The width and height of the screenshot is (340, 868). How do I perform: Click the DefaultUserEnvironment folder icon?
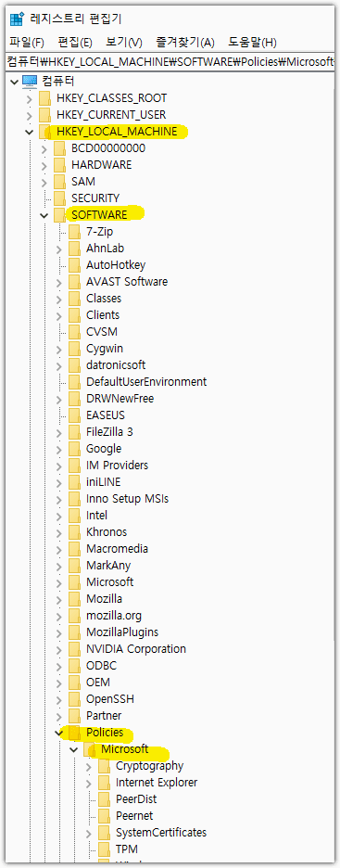75,381
